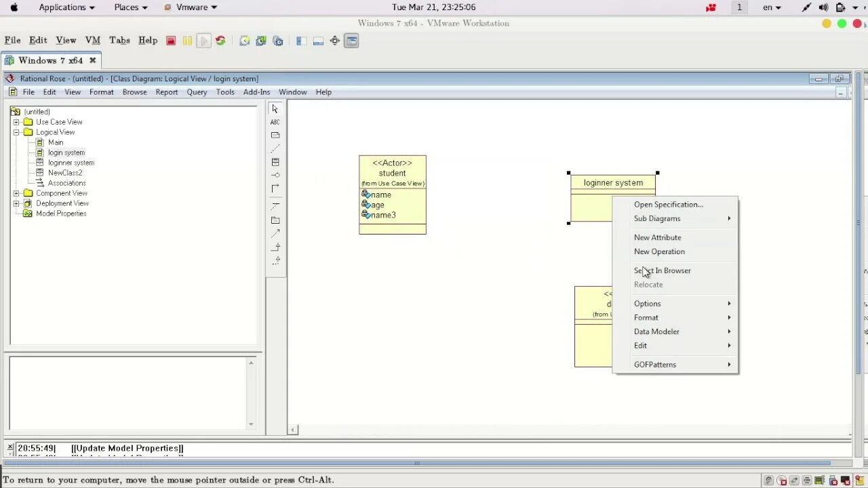Image resolution: width=868 pixels, height=488 pixels.
Task: Suspend the VM with pause icon
Action: (x=187, y=41)
